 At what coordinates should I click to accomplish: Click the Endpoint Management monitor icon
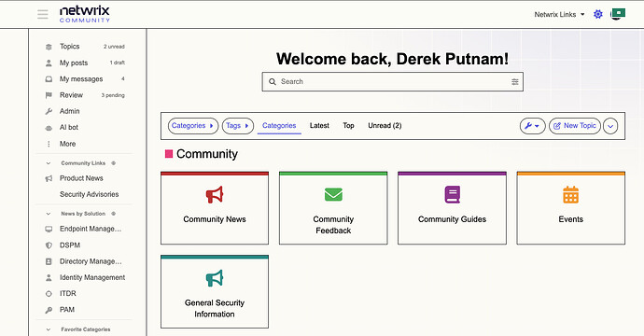click(x=49, y=229)
